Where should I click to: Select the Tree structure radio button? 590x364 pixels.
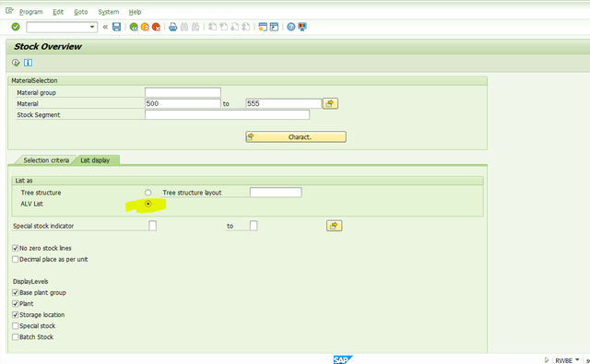pyautogui.click(x=147, y=193)
